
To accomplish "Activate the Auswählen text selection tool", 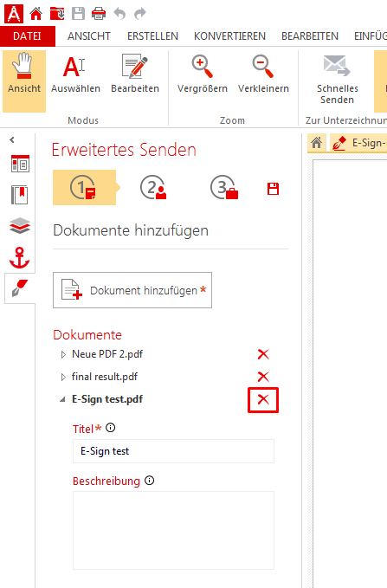I will (x=75, y=75).
